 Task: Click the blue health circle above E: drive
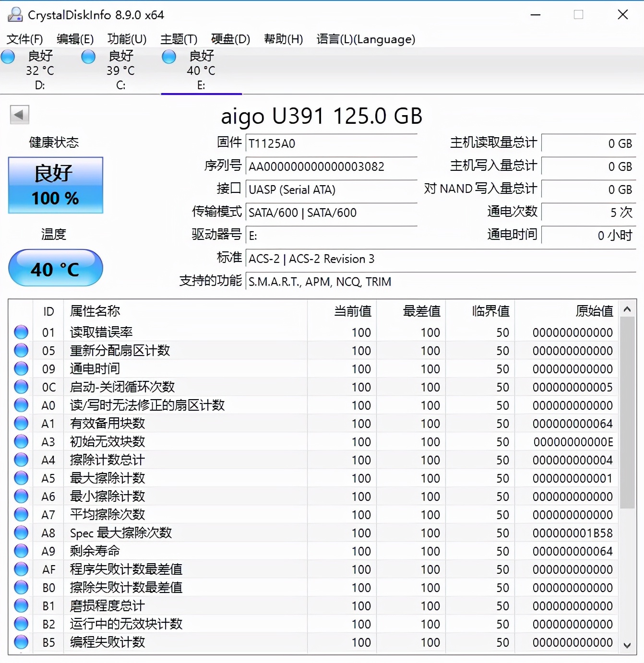point(168,57)
